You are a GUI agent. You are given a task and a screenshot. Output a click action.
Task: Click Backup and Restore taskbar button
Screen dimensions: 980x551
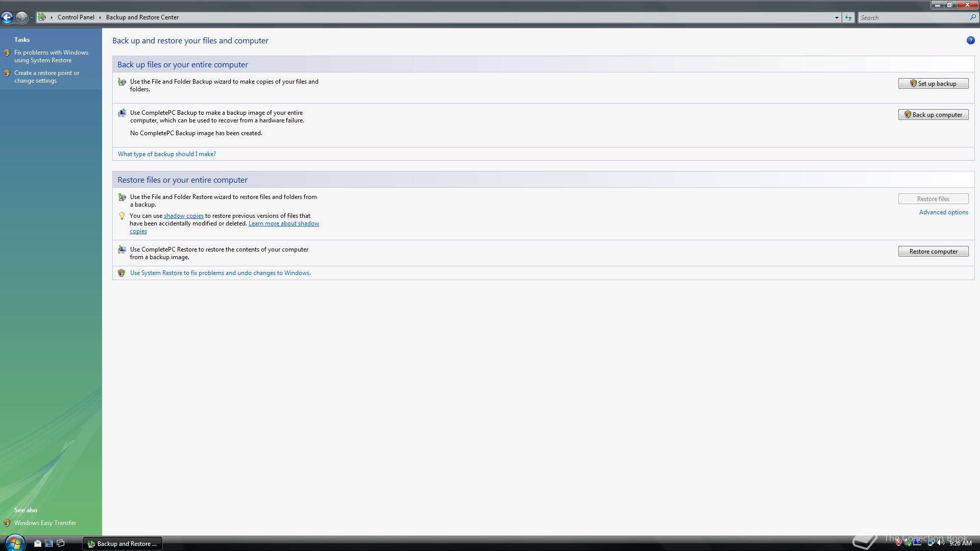122,543
